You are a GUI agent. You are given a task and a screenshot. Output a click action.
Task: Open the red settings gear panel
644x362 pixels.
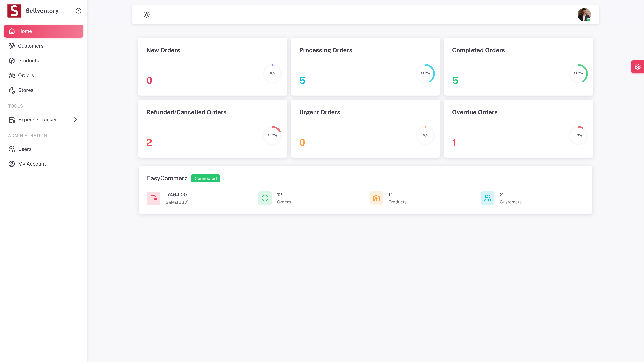tap(637, 67)
